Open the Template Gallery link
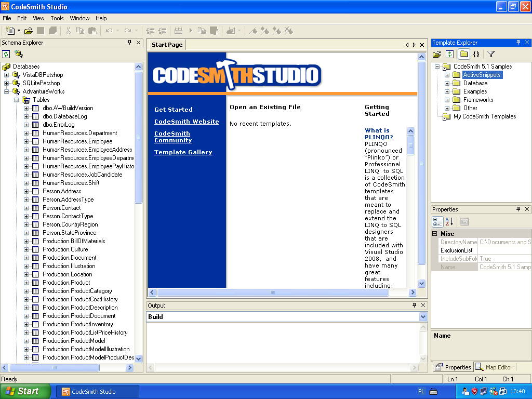Image resolution: width=532 pixels, height=399 pixels. pos(183,152)
